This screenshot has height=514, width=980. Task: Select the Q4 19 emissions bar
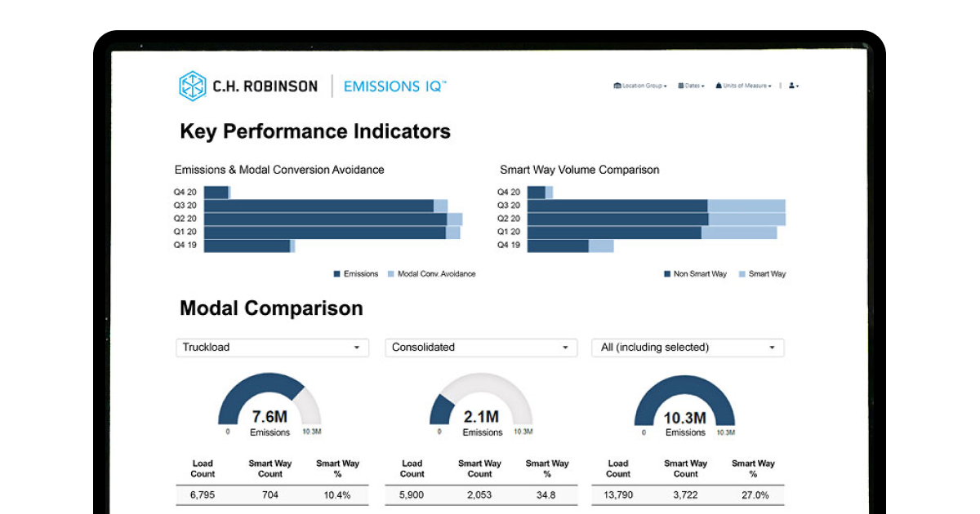click(x=249, y=246)
